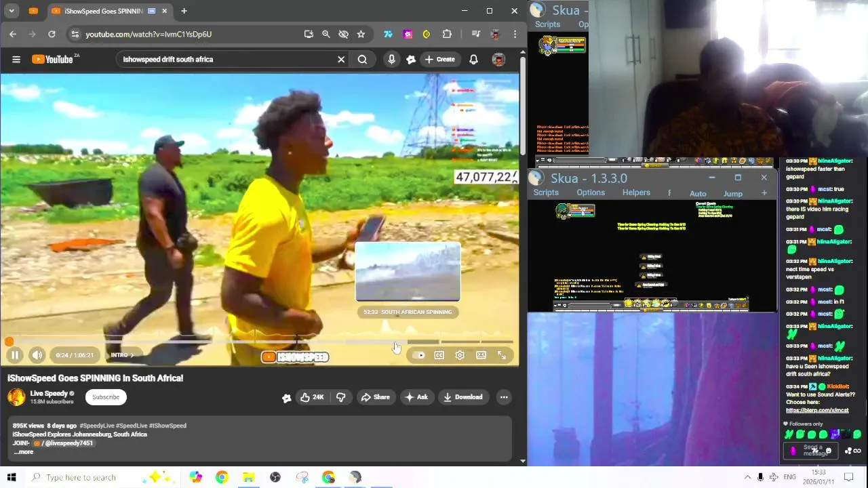This screenshot has width=868, height=488.
Task: Open Scripts menu in Skua 1.3.3.0
Action: coord(546,192)
